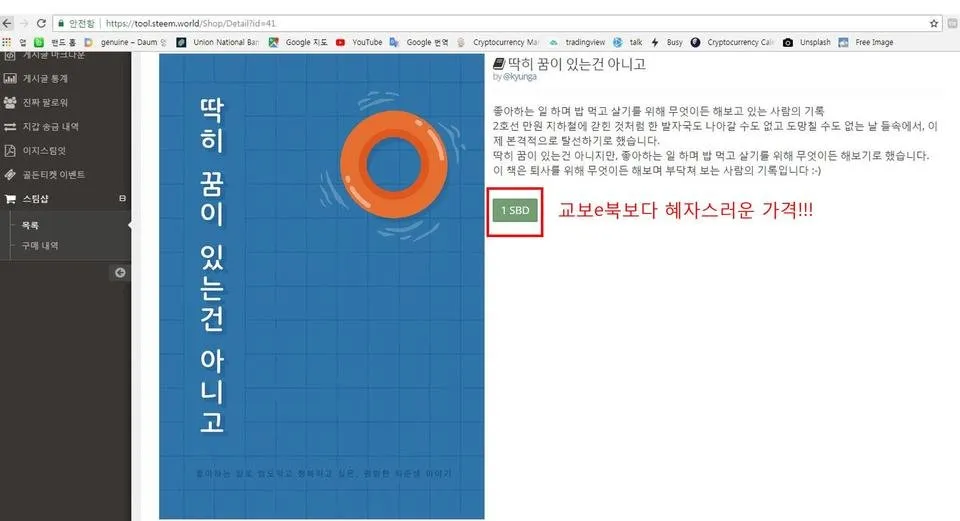The width and height of the screenshot is (960, 521).
Task: Go back with the browser back arrow
Action: pos(7,23)
